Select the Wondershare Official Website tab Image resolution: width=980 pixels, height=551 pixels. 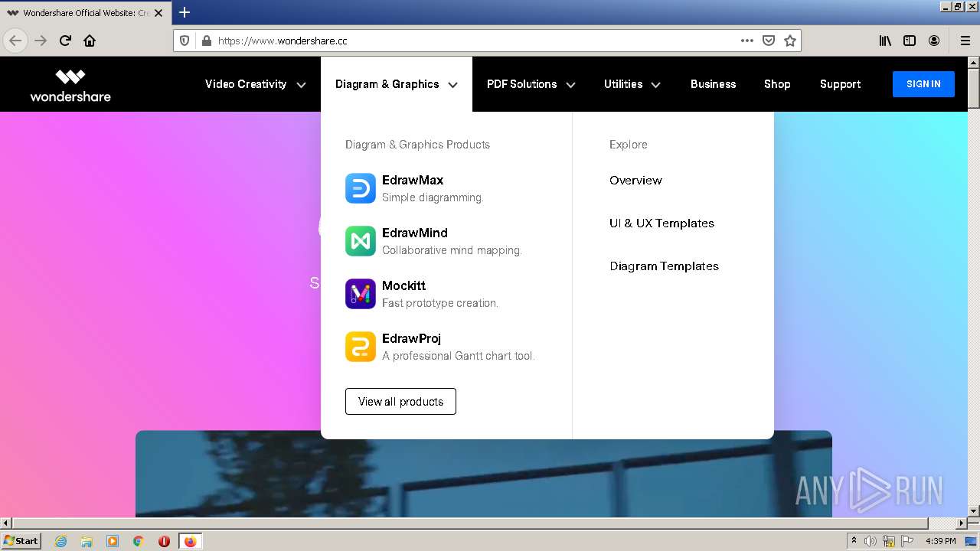tap(85, 13)
